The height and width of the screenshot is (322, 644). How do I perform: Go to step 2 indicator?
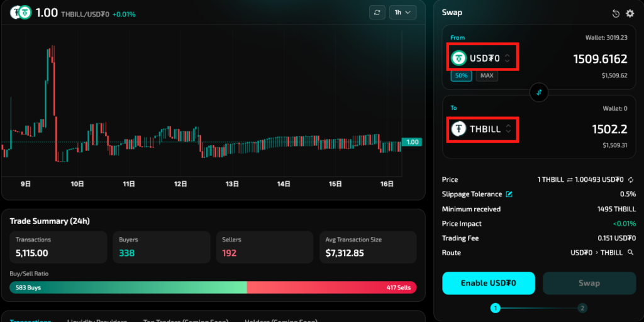(x=582, y=308)
